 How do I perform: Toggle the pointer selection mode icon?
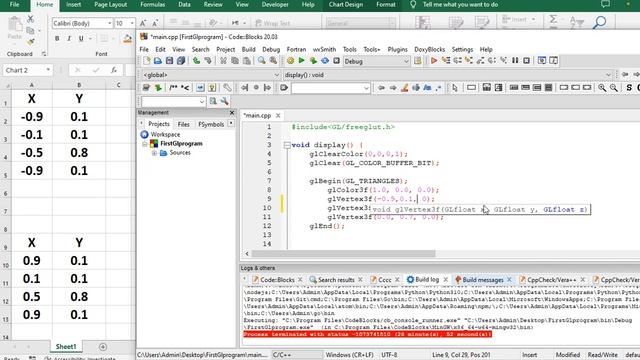(455, 88)
